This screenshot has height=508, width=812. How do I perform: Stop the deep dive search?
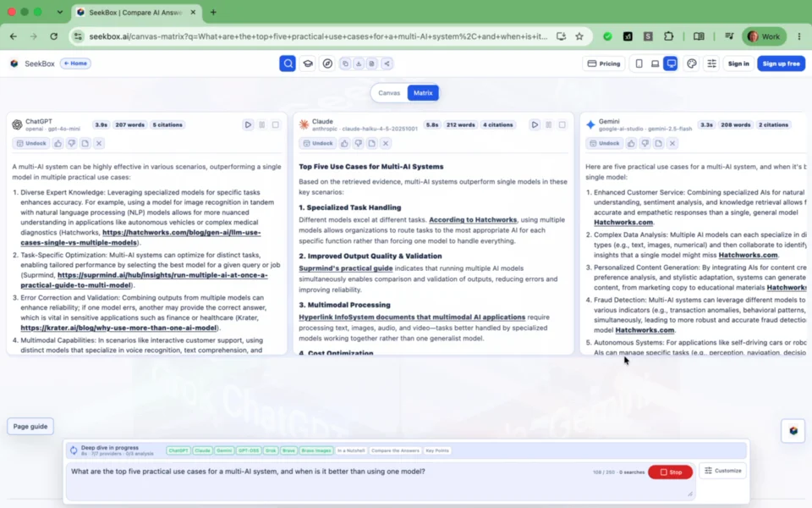670,472
